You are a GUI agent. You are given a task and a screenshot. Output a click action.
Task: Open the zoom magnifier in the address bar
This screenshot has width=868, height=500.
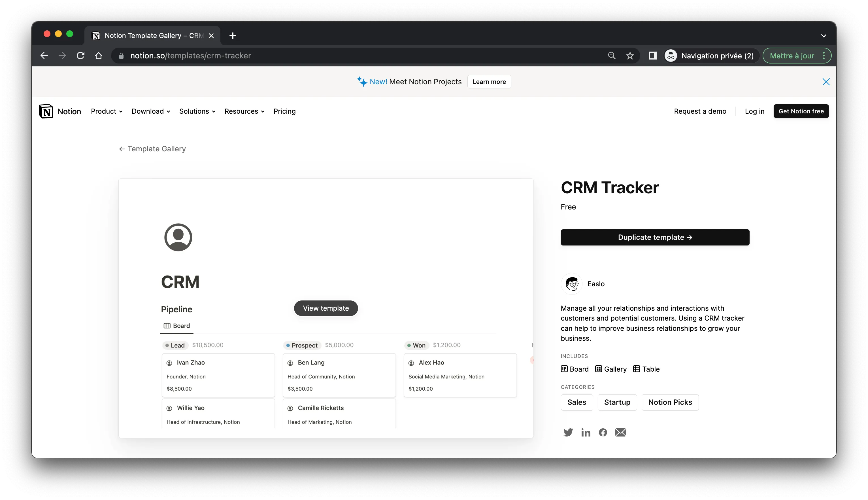point(612,56)
